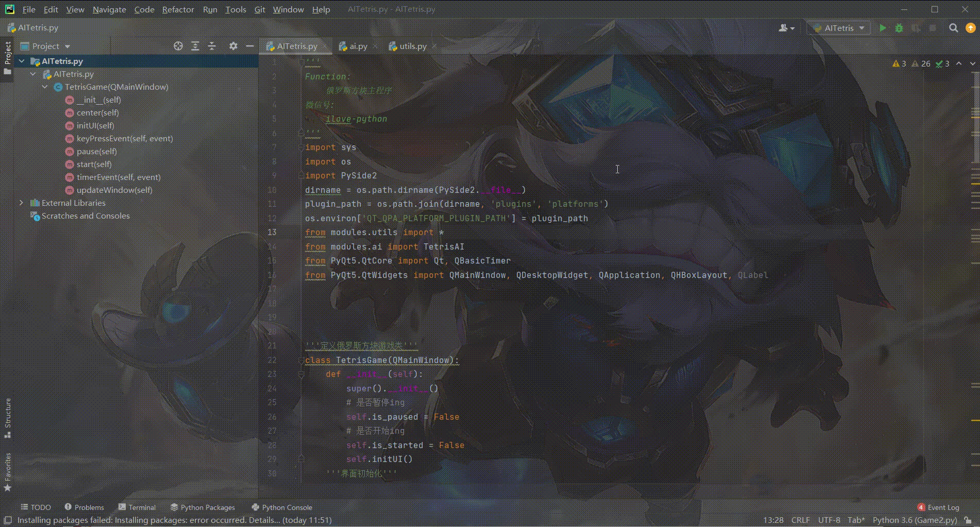
Task: Toggle the Project tool window side tab
Action: point(7,58)
